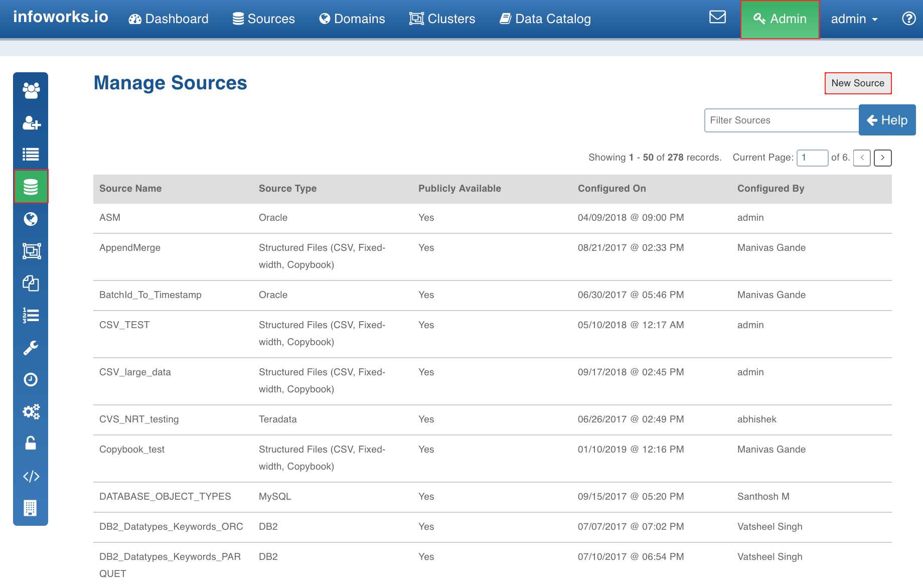Click the clock scheduler sidebar icon
This screenshot has width=923, height=588.
click(x=31, y=379)
